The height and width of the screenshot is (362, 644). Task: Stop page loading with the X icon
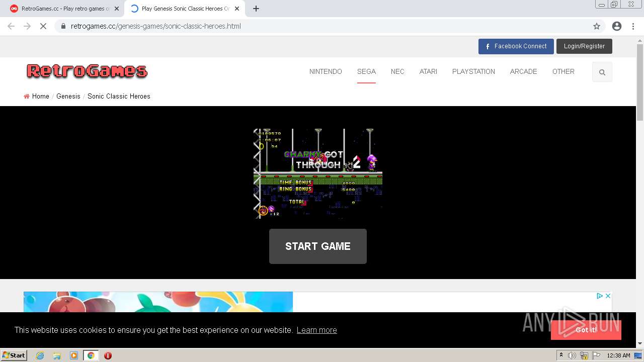coord(43,26)
